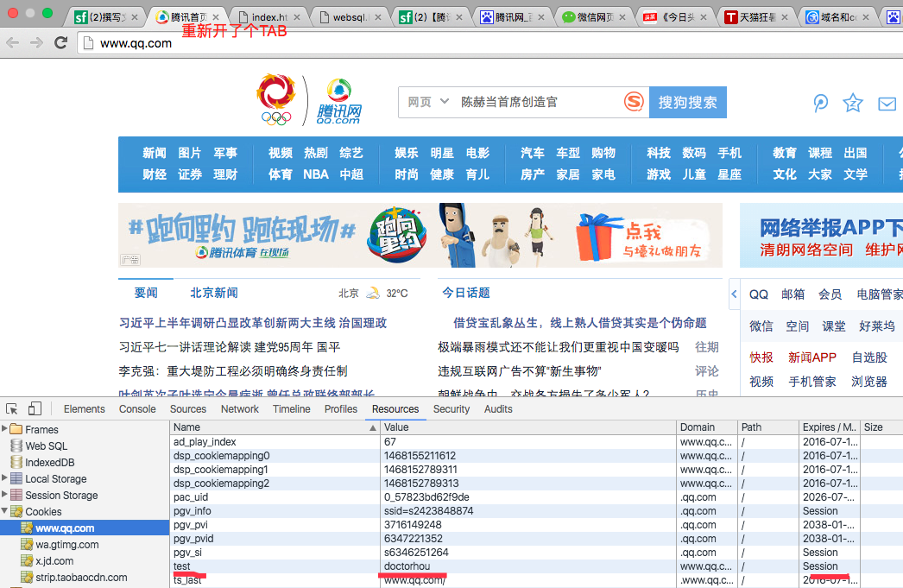
Task: Switch to the Sources tab
Action: tap(187, 409)
